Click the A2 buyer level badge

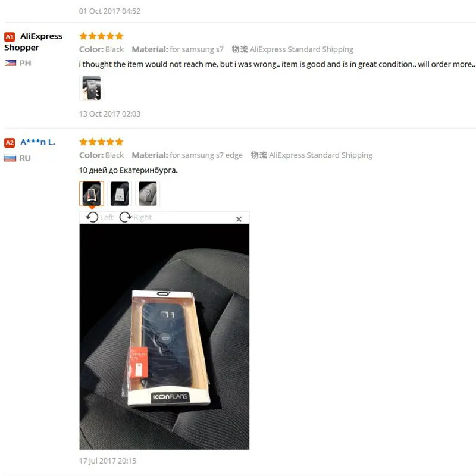(x=10, y=143)
